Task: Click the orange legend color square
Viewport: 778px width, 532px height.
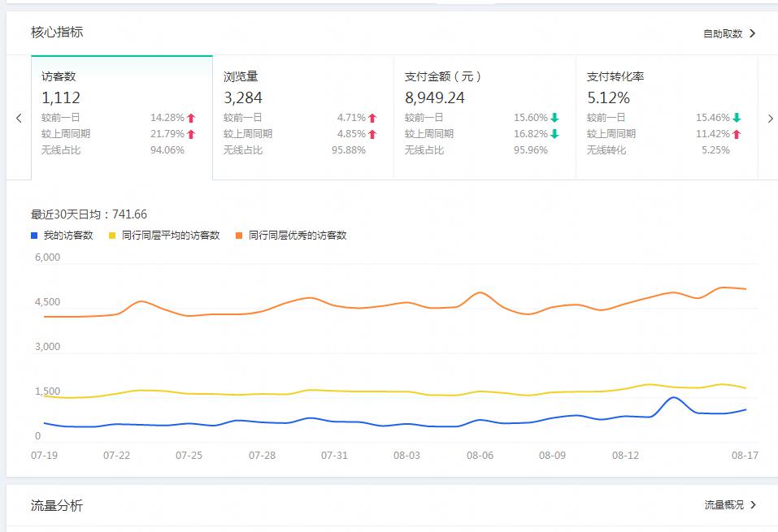Action: (x=240, y=236)
